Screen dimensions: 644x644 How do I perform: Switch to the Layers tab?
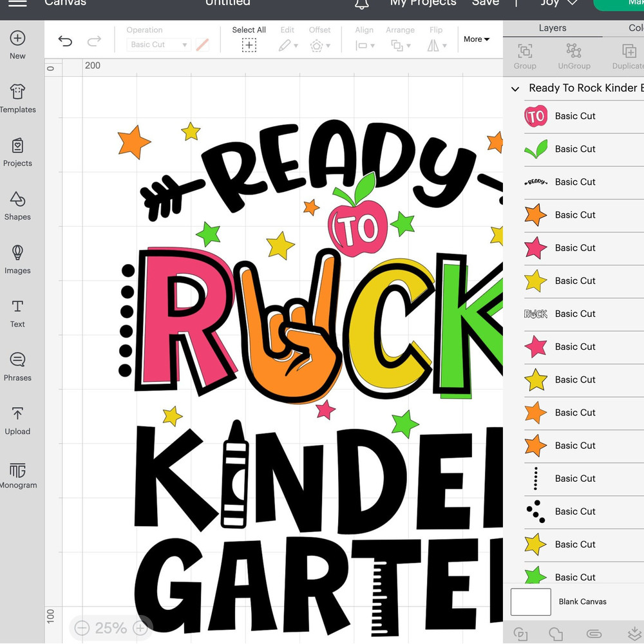tap(553, 28)
